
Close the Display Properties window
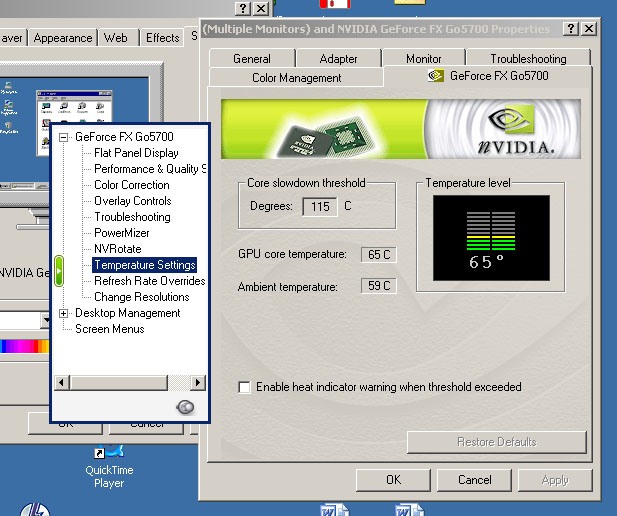coord(261,8)
